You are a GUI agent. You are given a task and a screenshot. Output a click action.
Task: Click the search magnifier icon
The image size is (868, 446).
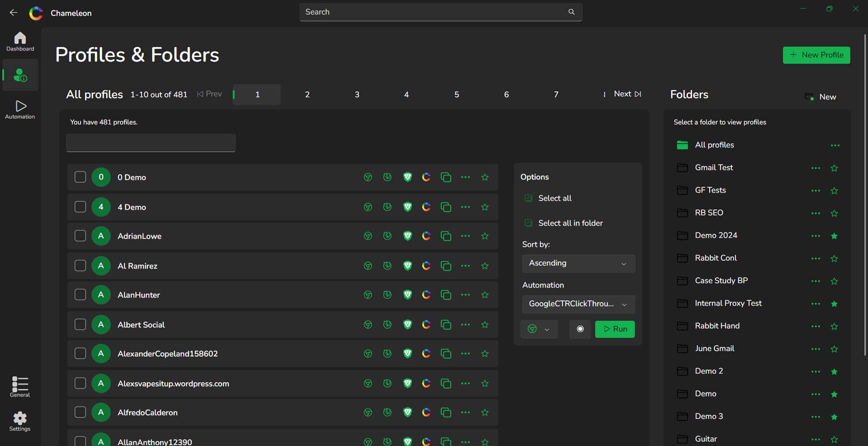pos(571,12)
